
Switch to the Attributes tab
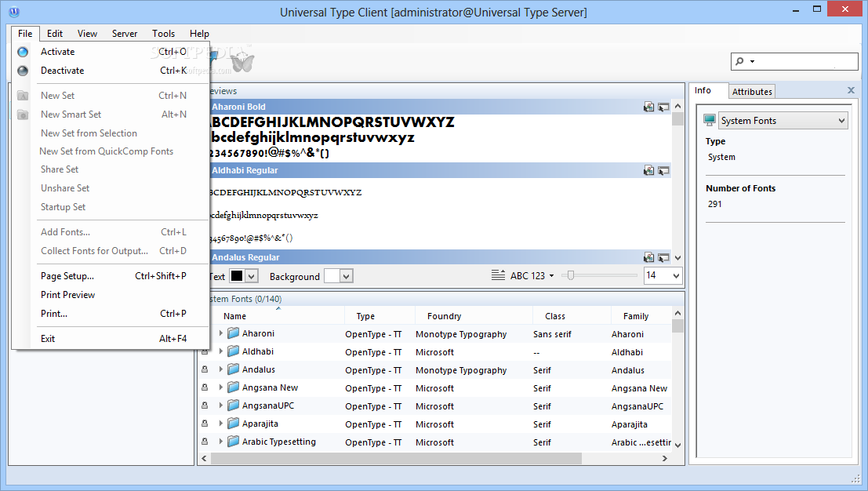[752, 91]
